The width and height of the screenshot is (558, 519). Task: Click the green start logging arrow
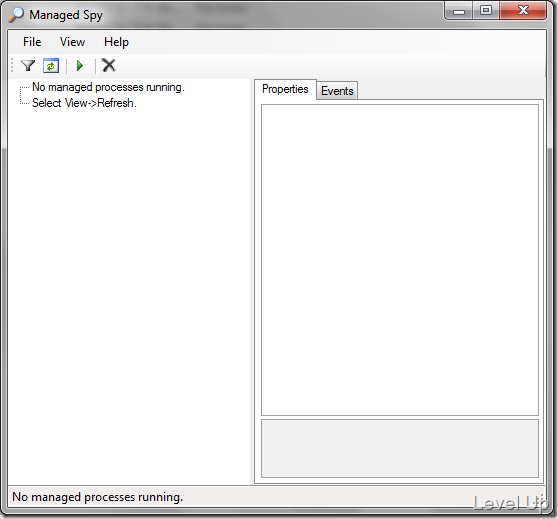click(x=80, y=66)
